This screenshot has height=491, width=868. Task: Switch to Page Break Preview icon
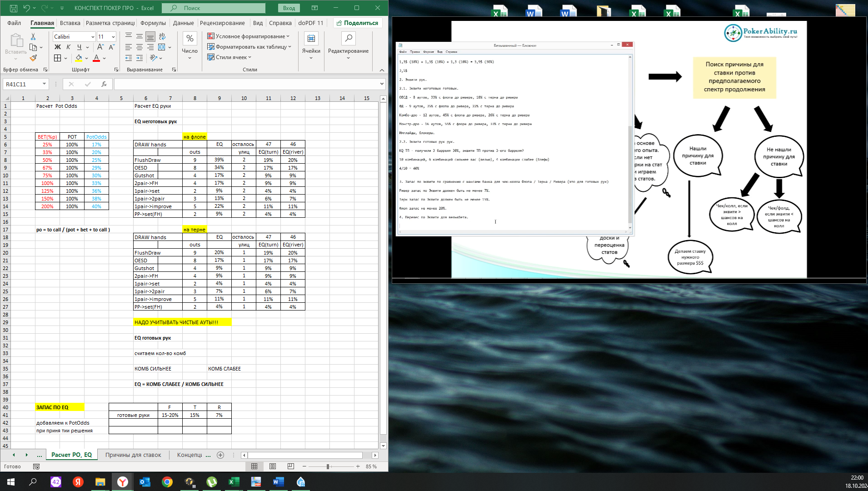pos(291,466)
